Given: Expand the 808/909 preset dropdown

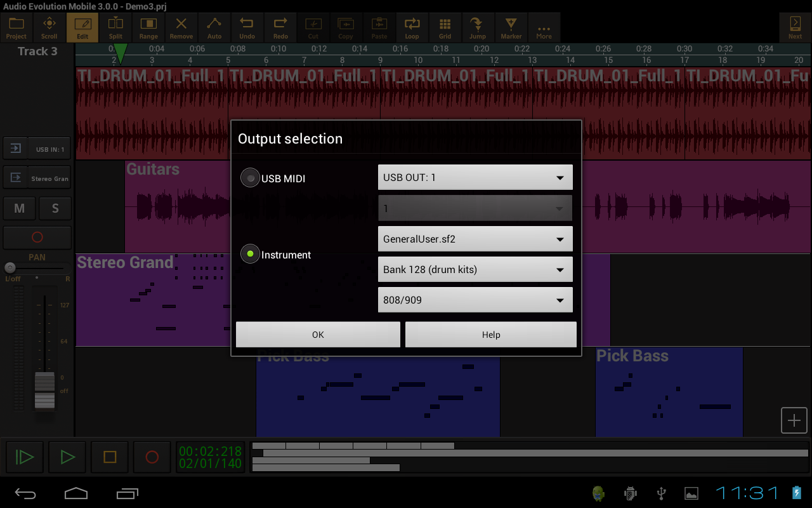Looking at the screenshot, I should (x=475, y=300).
